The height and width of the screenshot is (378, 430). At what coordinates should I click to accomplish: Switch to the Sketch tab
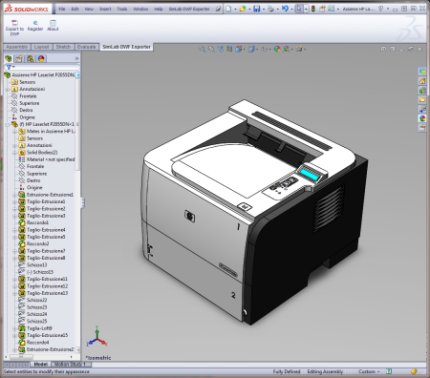[x=63, y=47]
